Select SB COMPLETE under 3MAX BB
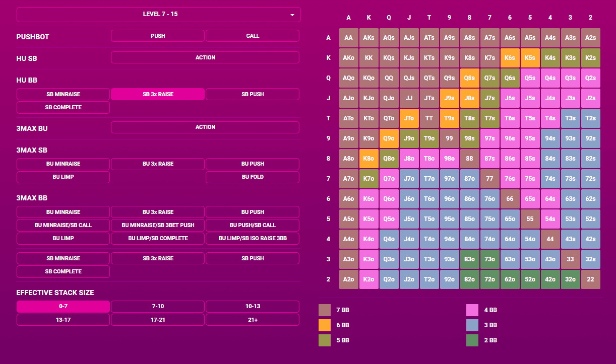 pyautogui.click(x=63, y=271)
